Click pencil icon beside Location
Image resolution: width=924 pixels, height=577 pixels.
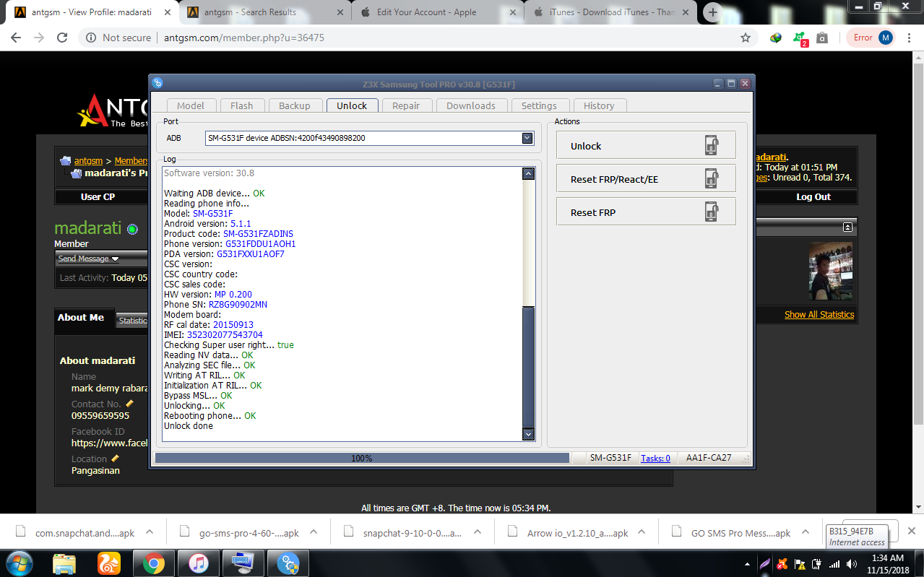(x=115, y=459)
